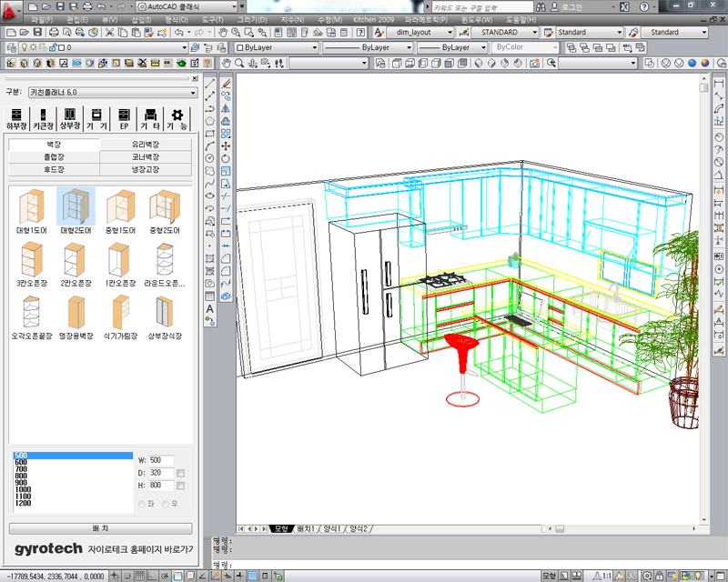This screenshot has height=582, width=728.
Task: Open the 기타 miscellaneous category
Action: [x=150, y=119]
